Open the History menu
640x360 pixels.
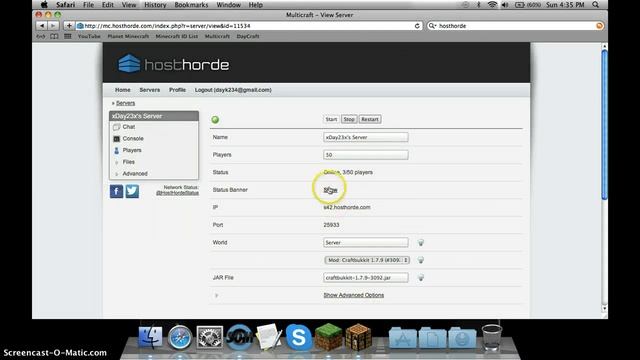pyautogui.click(x=155, y=5)
